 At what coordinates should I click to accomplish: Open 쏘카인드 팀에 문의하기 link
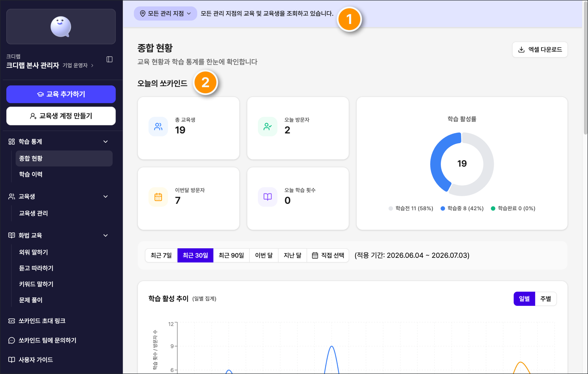pos(42,340)
